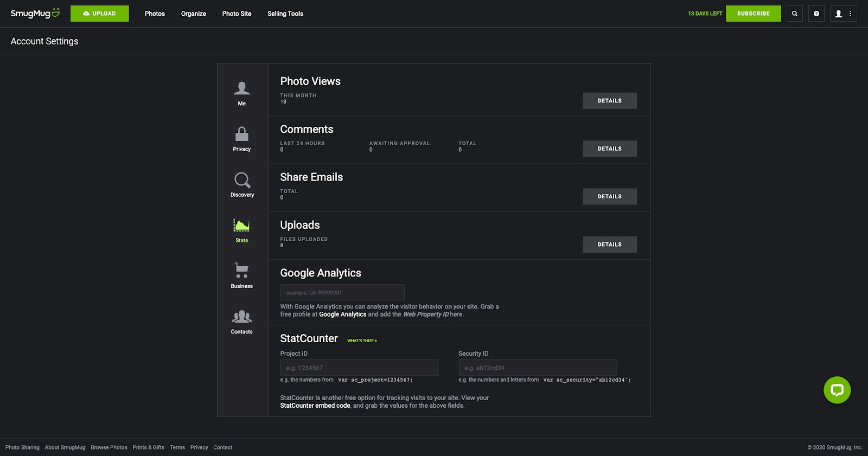
Task: Open the Privacy lock section
Action: click(242, 139)
